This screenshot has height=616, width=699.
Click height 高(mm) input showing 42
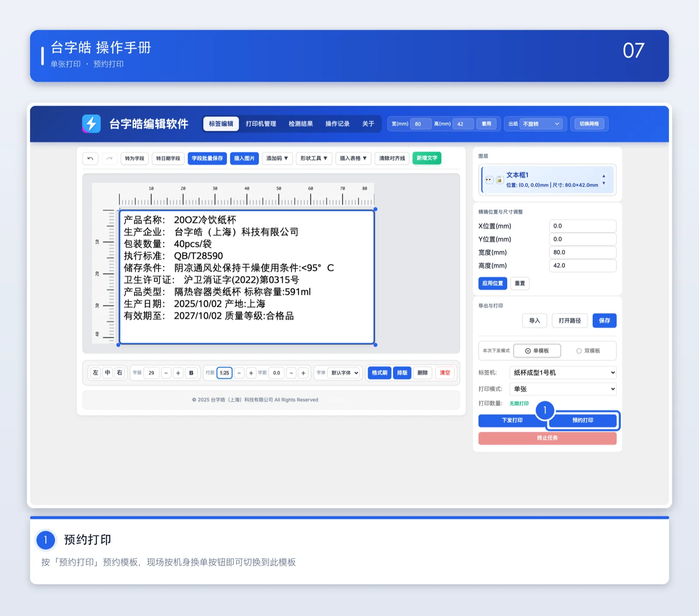point(463,124)
